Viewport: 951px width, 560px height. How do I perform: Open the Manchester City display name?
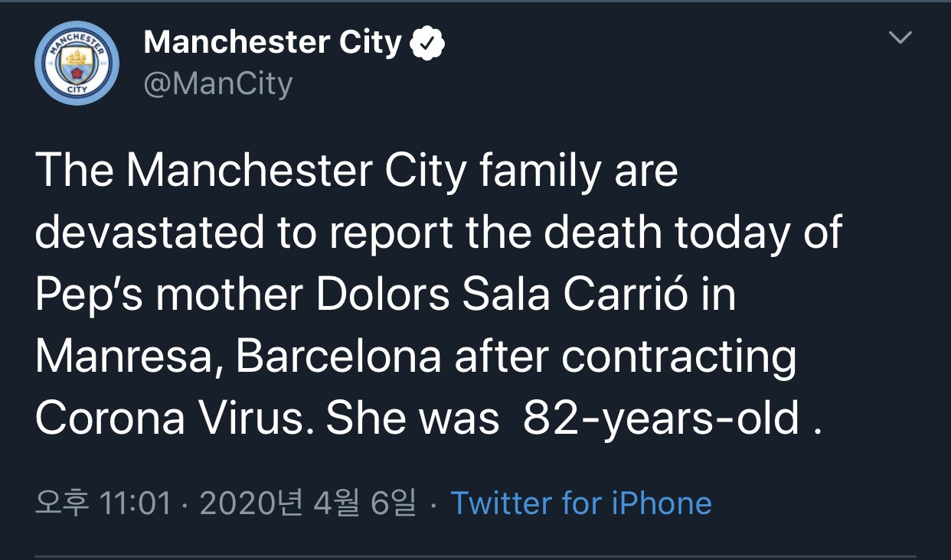coord(273,43)
